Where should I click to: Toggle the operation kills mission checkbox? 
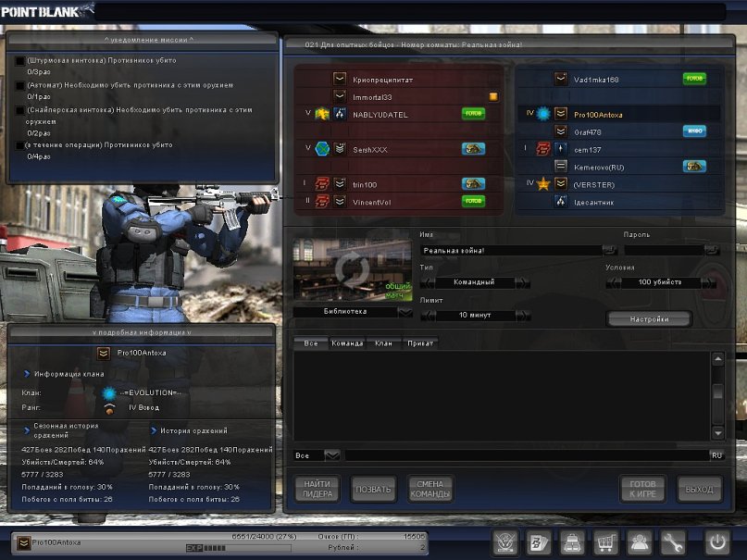[19, 145]
